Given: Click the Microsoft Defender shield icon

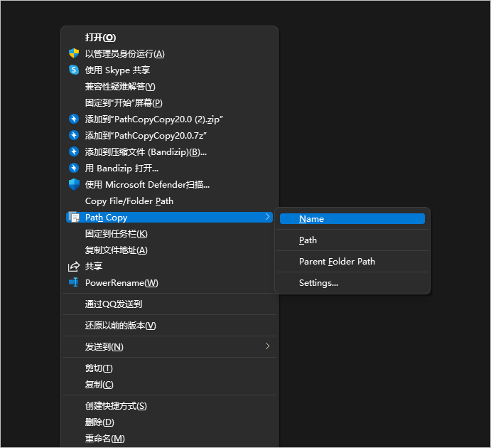Looking at the screenshot, I should point(73,184).
